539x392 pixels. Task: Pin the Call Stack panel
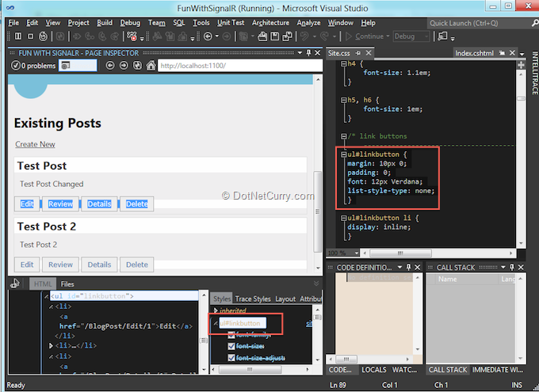click(512, 267)
